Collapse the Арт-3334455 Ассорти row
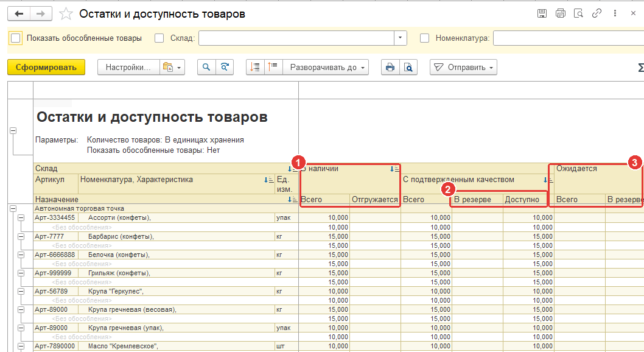Viewport: 644px width, 352px height. 21,217
